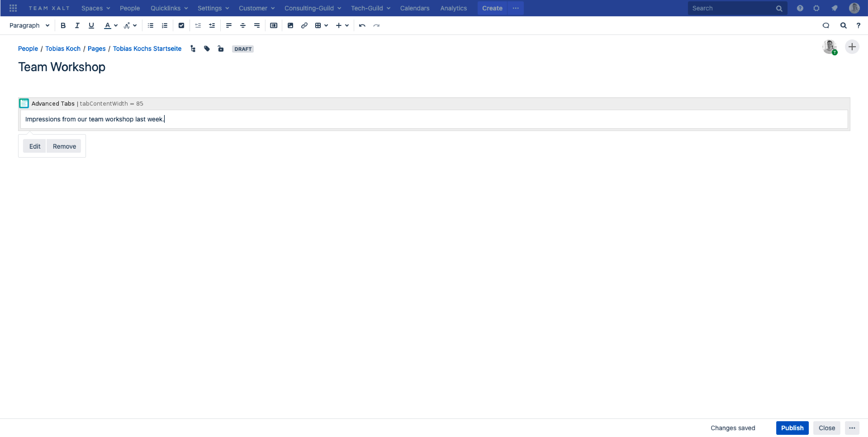This screenshot has height=437, width=868.
Task: Open Tobias Kochs Startseite breadcrumb
Action: coord(147,49)
